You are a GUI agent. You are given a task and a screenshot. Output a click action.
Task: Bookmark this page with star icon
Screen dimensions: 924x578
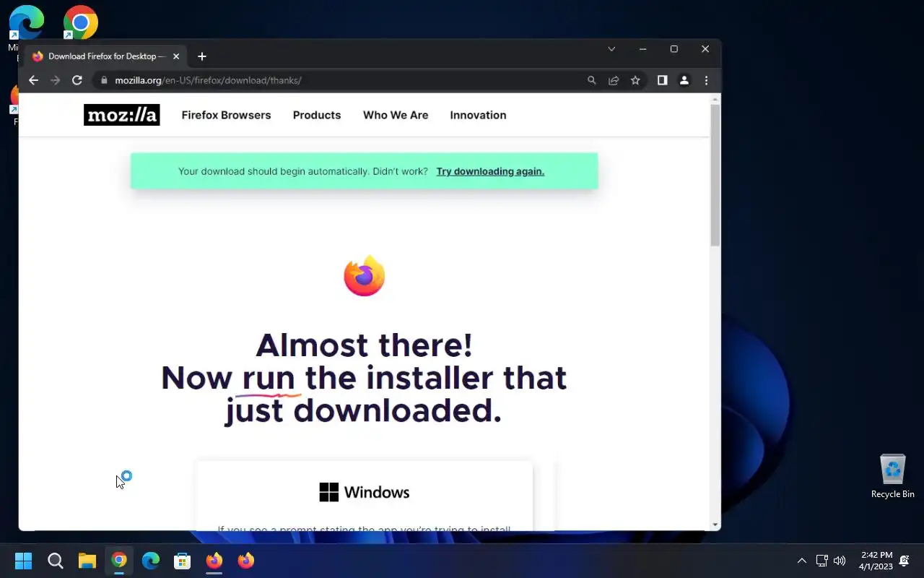click(635, 80)
